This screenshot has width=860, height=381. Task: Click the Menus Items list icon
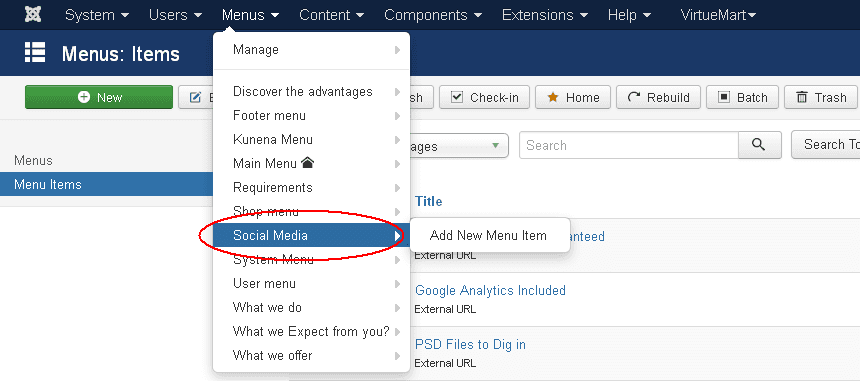pos(35,53)
